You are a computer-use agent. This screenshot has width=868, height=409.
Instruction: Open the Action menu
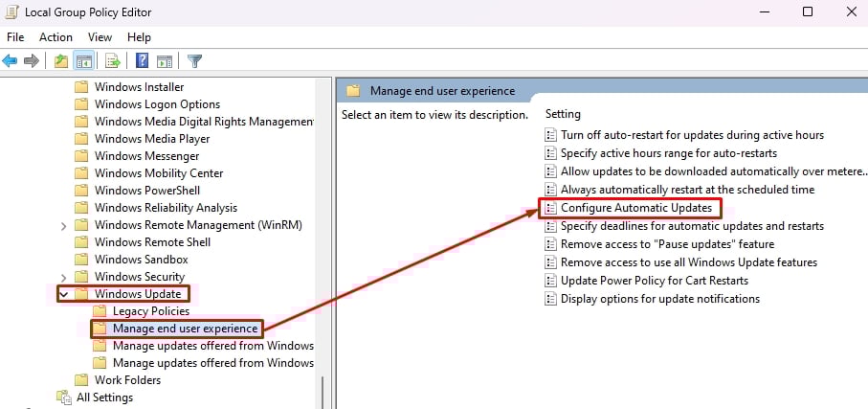click(x=56, y=37)
